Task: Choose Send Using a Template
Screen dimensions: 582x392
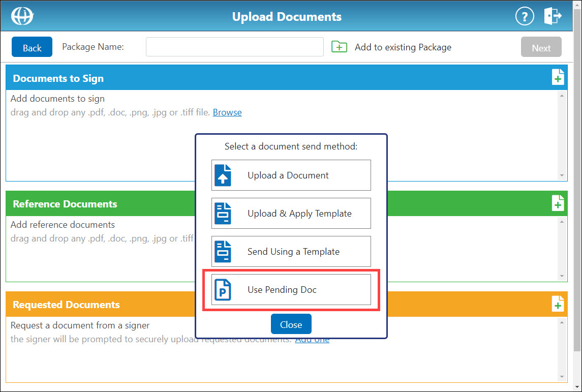Action: coord(291,251)
